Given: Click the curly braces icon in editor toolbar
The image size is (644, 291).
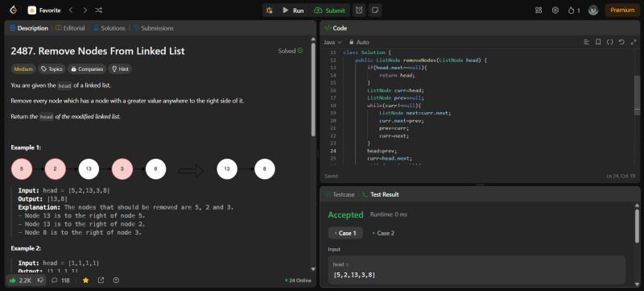Looking at the screenshot, I should click(x=610, y=42).
